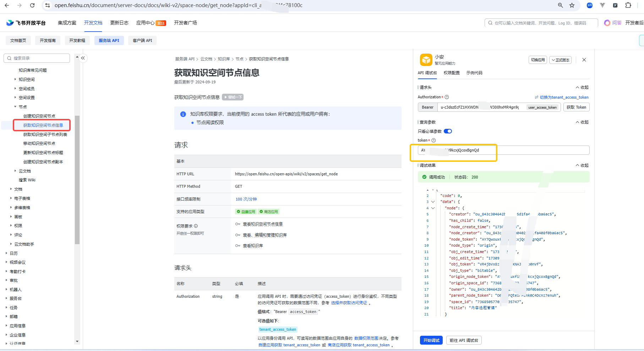Expand the 知识空间 tree item
Image resolution: width=644 pixels, height=351 pixels.
(x=15, y=79)
